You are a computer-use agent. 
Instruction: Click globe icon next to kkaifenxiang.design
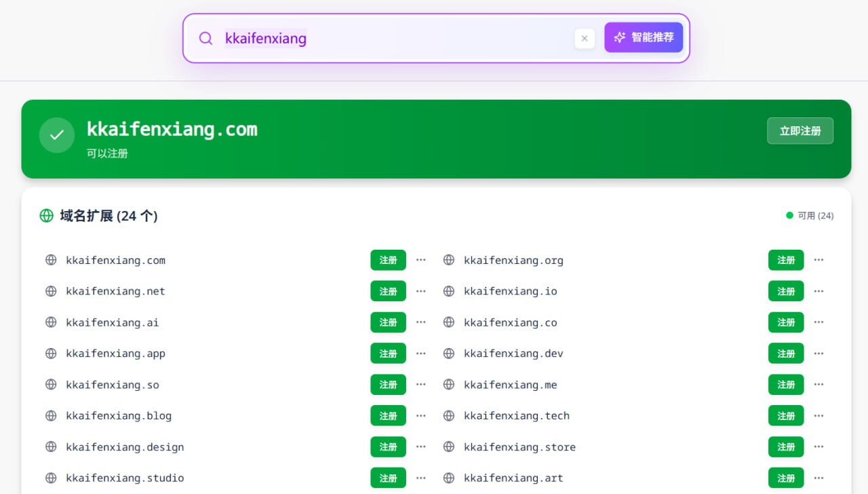[51, 447]
